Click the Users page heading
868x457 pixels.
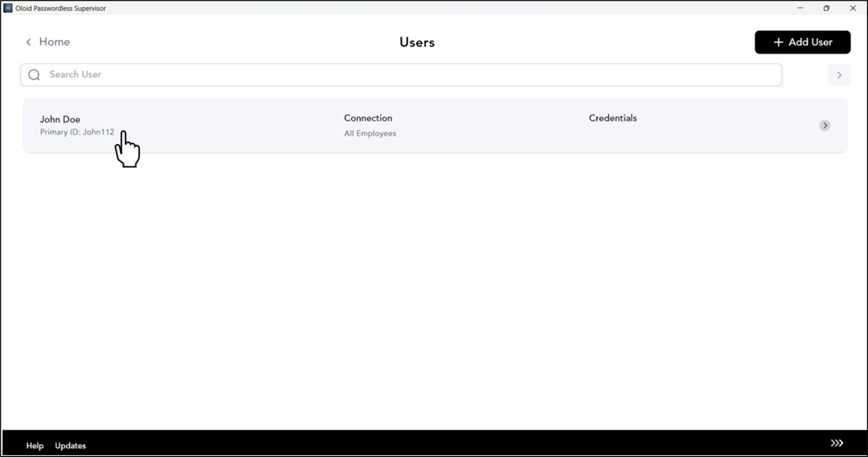coord(417,42)
